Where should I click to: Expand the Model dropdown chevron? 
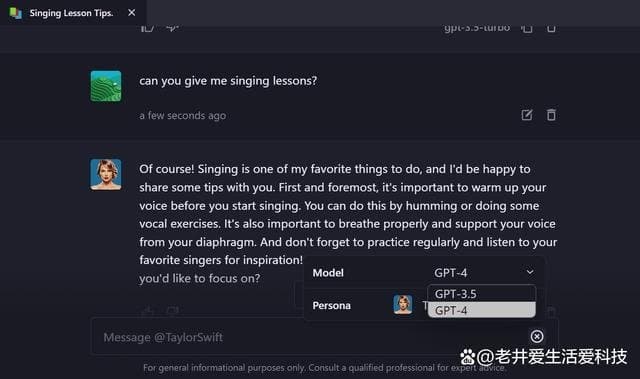(530, 272)
